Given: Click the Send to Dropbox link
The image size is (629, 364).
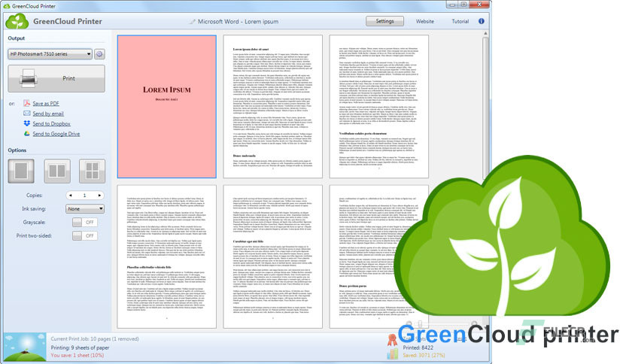Looking at the screenshot, I should pyautogui.click(x=51, y=123).
